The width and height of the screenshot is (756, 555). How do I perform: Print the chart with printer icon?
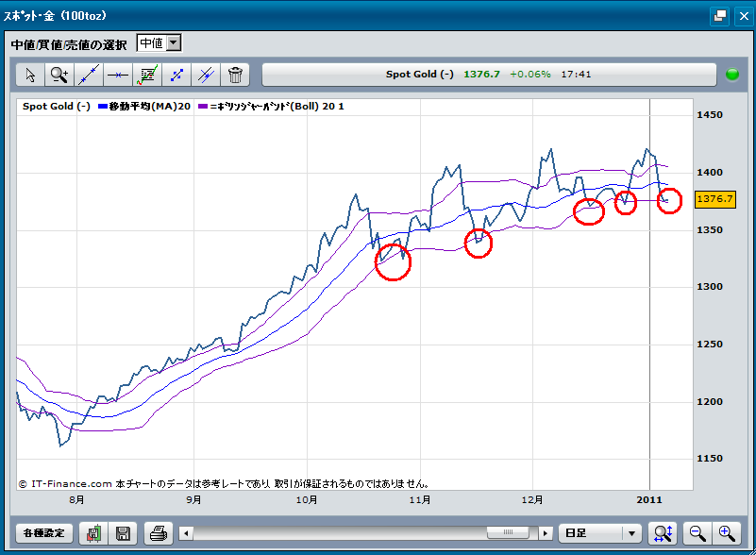click(158, 533)
